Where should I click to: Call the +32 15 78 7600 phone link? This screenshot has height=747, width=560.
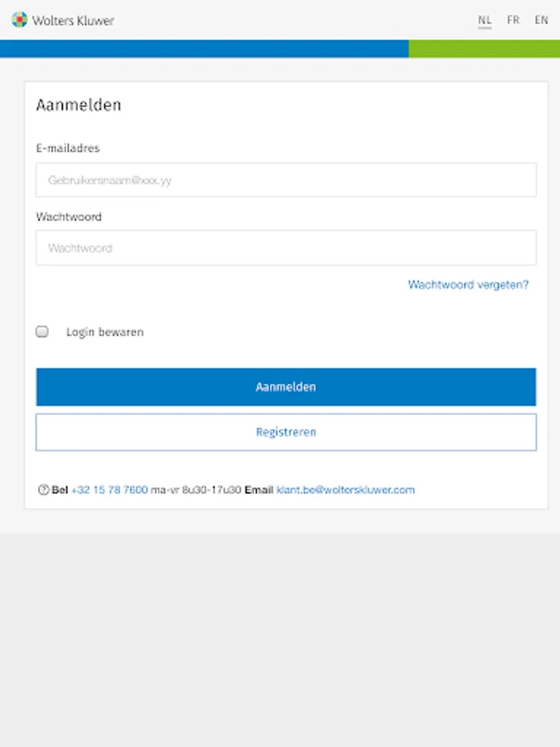[x=110, y=490]
